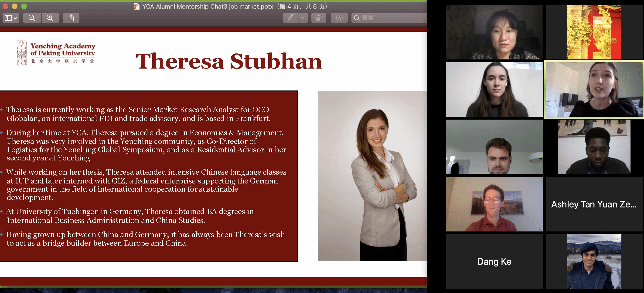Click the snowy mountain profile photo tile
The image size is (644, 293).
point(594,262)
